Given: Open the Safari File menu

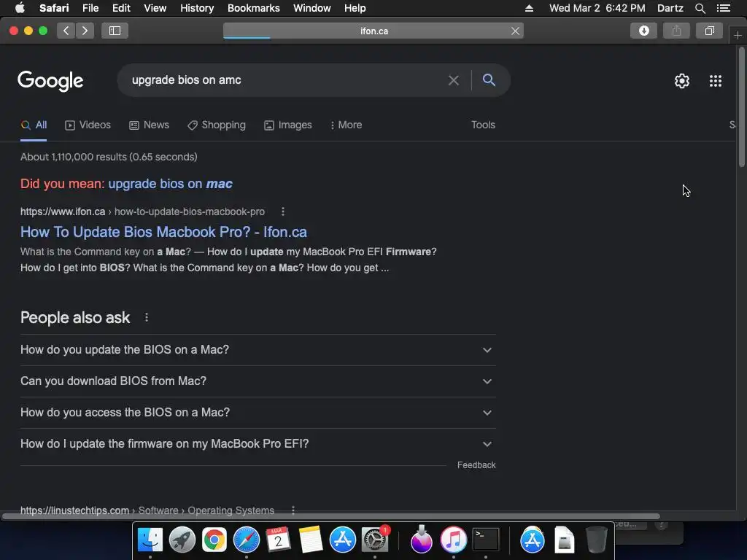Looking at the screenshot, I should tap(90, 8).
